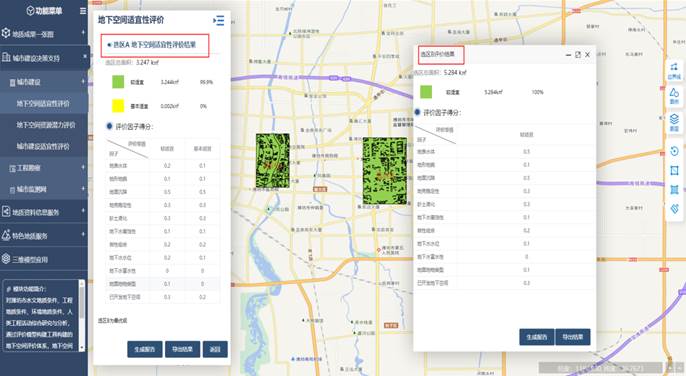Expand the 工程勘察 submenu

pyautogui.click(x=44, y=167)
